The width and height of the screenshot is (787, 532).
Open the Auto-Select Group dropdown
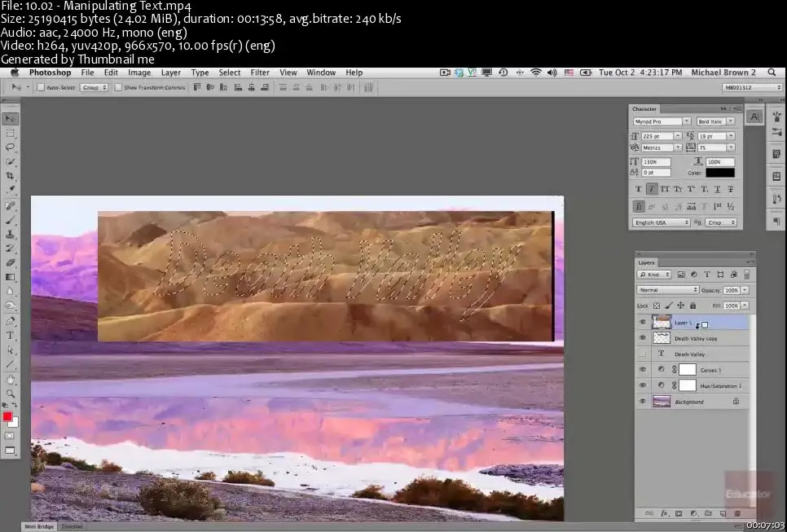[x=94, y=87]
